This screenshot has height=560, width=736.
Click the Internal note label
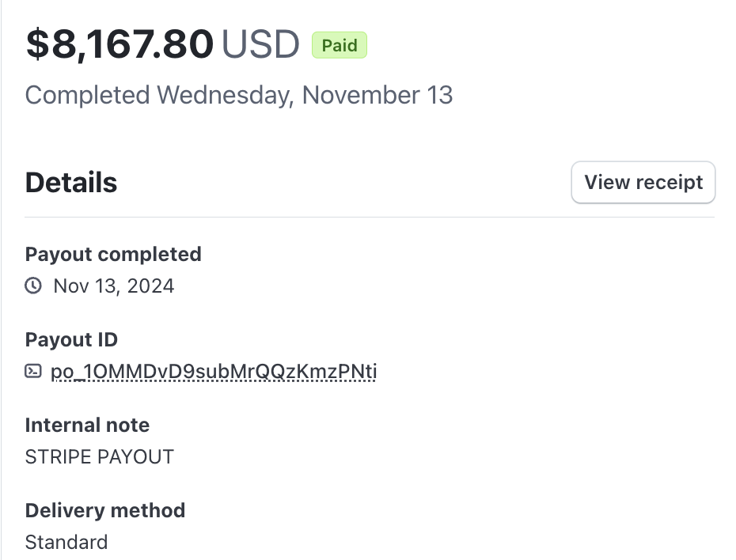pyautogui.click(x=87, y=425)
